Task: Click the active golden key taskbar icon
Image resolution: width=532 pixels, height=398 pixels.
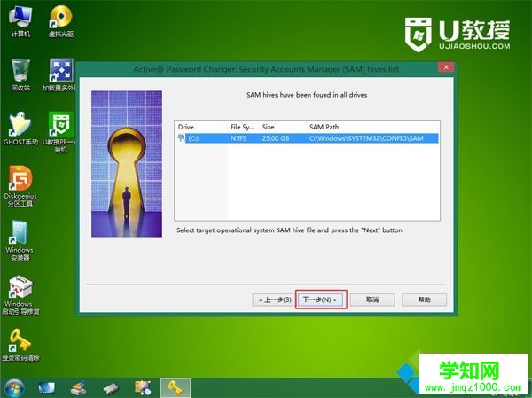Action: [x=175, y=388]
